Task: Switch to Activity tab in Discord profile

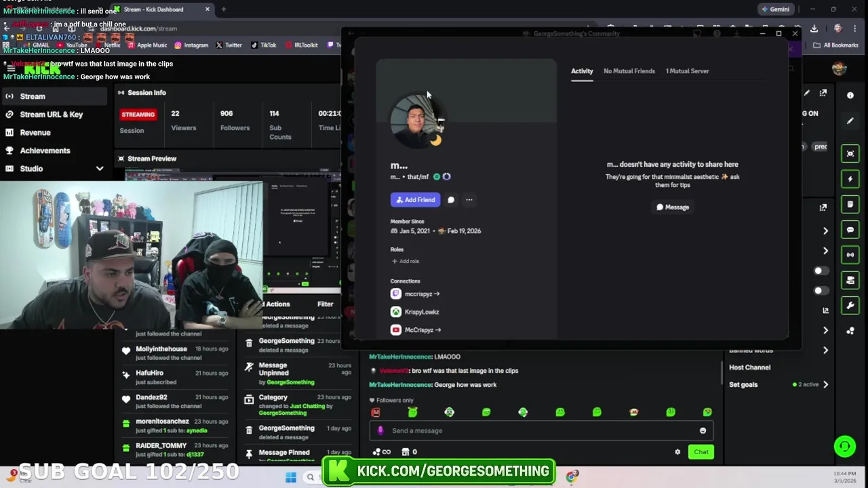Action: point(582,71)
